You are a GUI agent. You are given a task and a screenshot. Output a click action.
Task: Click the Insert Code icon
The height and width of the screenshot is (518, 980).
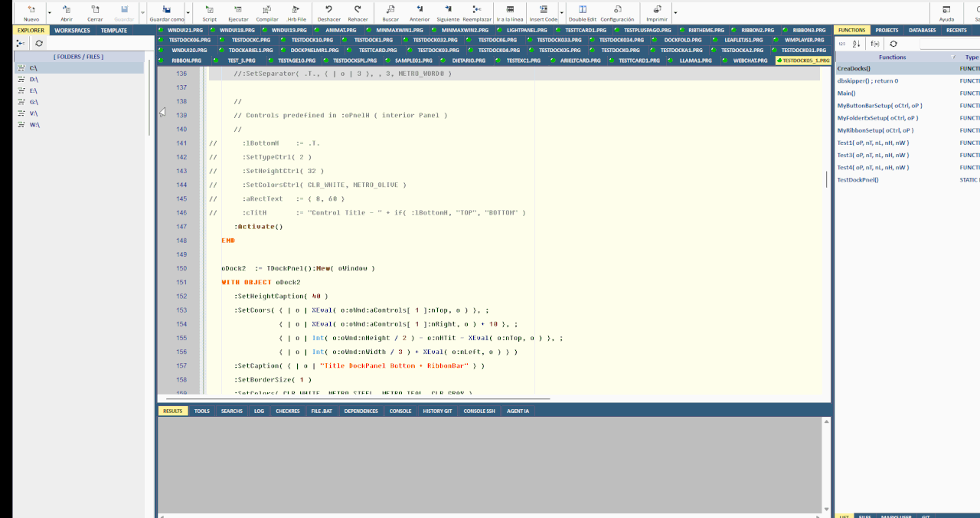[x=544, y=10]
